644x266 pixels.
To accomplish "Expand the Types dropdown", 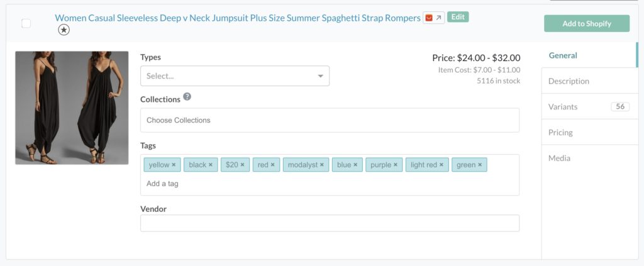I will [x=235, y=76].
